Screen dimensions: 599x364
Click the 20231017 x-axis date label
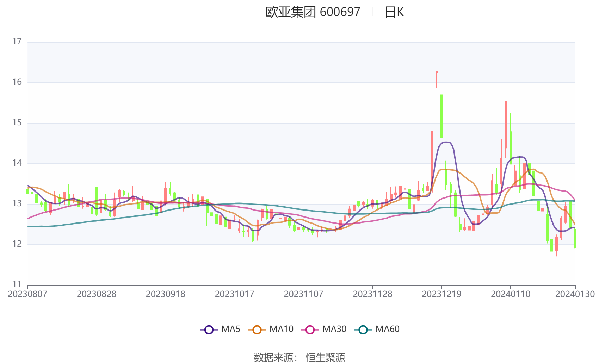click(x=235, y=294)
